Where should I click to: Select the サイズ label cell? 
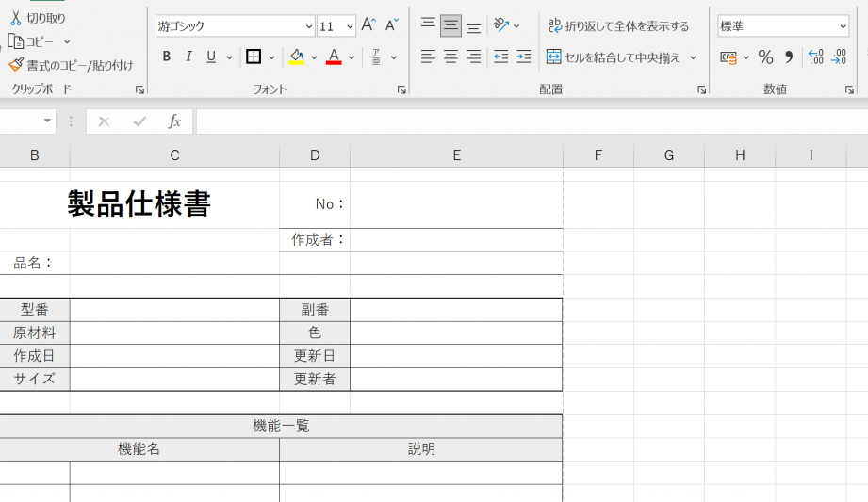(34, 380)
